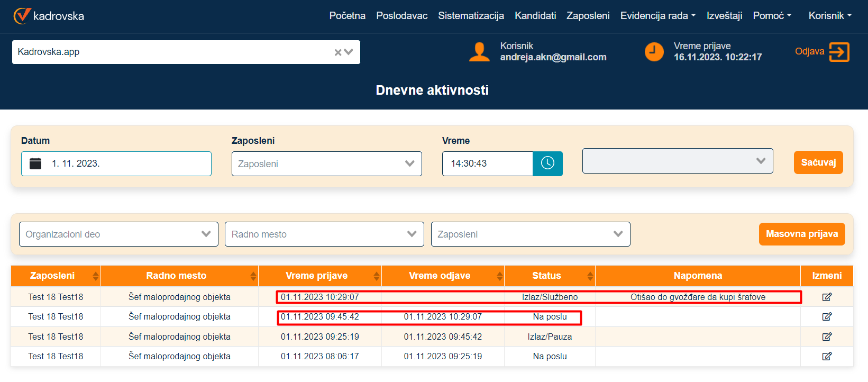The width and height of the screenshot is (868, 382).
Task: Click the logout arrow icon next to Odjava
Action: point(839,52)
